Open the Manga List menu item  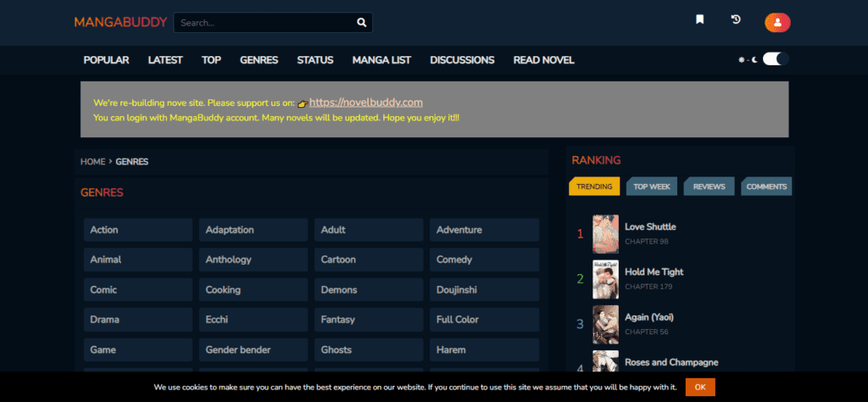tap(381, 60)
